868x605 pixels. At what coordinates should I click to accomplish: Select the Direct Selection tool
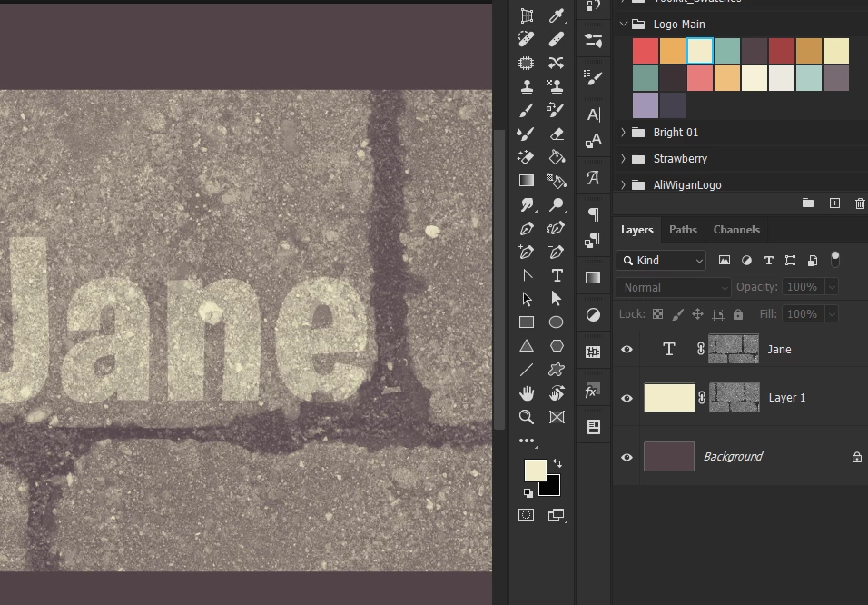(x=557, y=299)
